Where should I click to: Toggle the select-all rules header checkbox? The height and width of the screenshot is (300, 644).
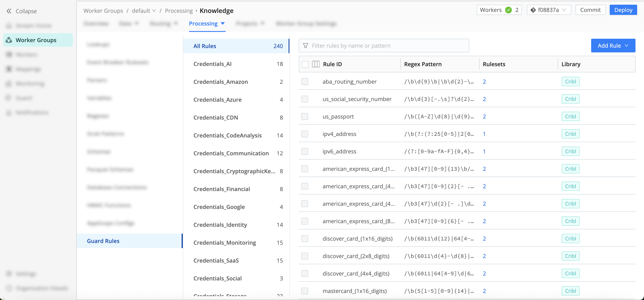[305, 64]
